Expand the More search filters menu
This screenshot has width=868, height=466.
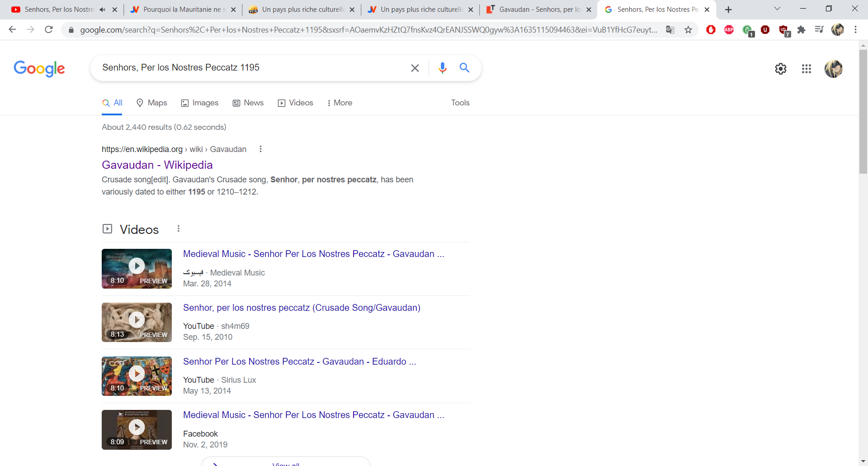[x=340, y=103]
